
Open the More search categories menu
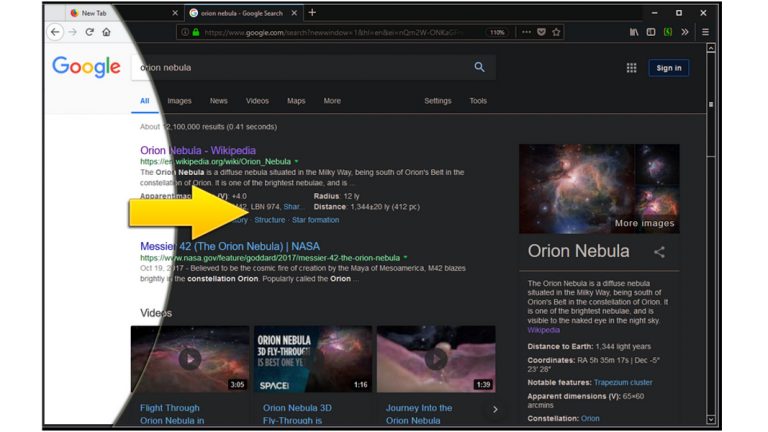(332, 101)
